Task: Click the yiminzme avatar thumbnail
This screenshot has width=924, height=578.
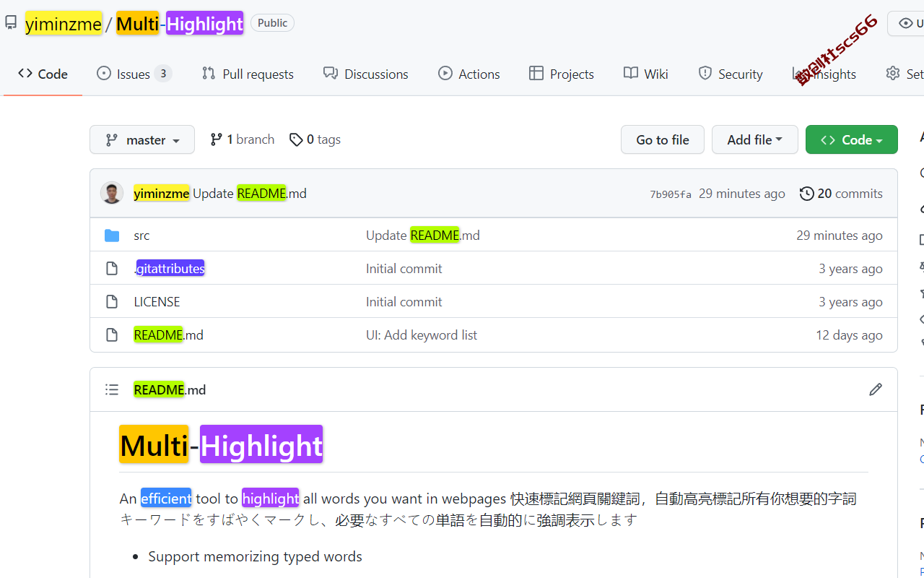Action: coord(112,193)
